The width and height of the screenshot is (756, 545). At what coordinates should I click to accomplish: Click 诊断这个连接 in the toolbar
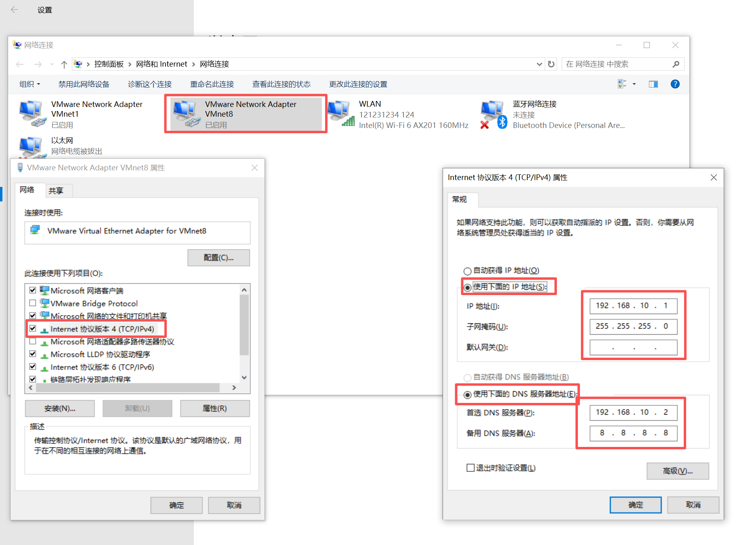tap(150, 84)
